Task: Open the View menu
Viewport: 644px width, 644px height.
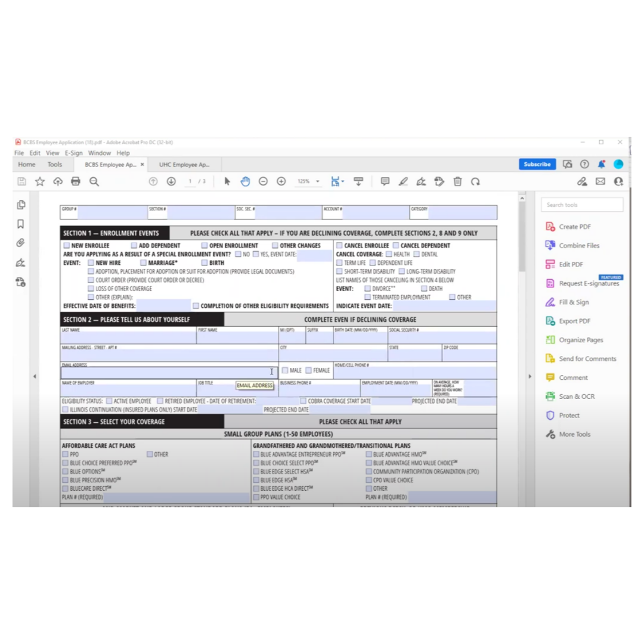Action: pos(52,153)
